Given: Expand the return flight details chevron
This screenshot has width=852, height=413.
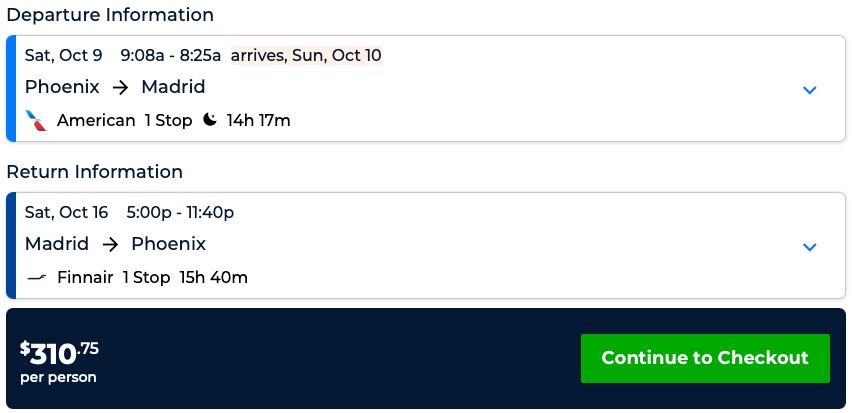Looking at the screenshot, I should tap(810, 247).
